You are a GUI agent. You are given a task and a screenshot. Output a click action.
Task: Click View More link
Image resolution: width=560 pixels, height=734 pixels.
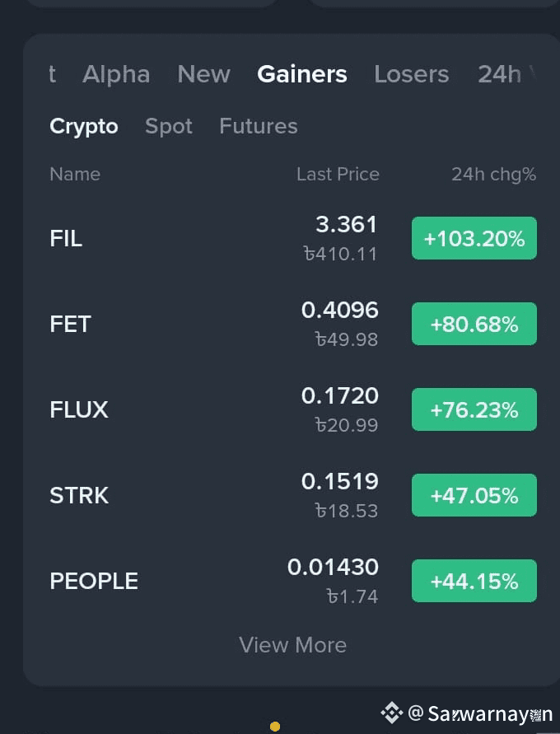pos(293,645)
